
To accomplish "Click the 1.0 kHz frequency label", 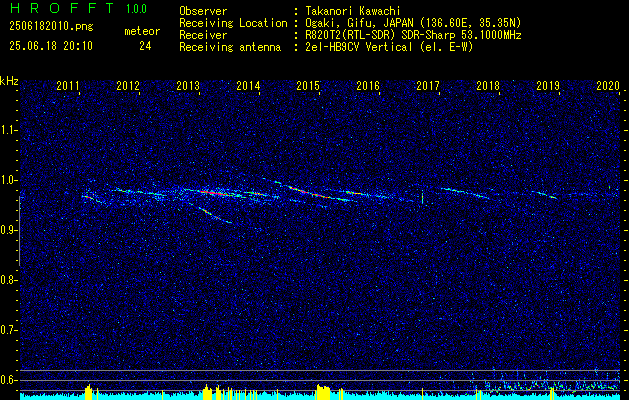I will click(8, 180).
